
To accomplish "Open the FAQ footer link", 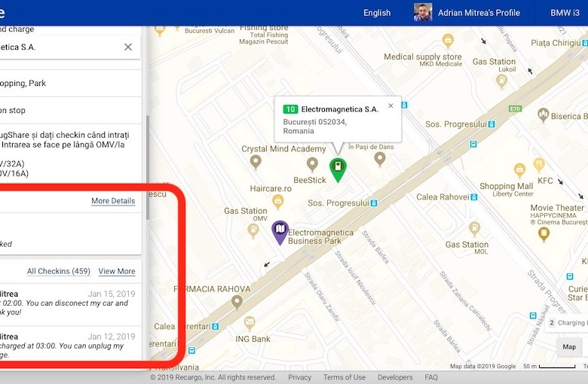I will (431, 377).
